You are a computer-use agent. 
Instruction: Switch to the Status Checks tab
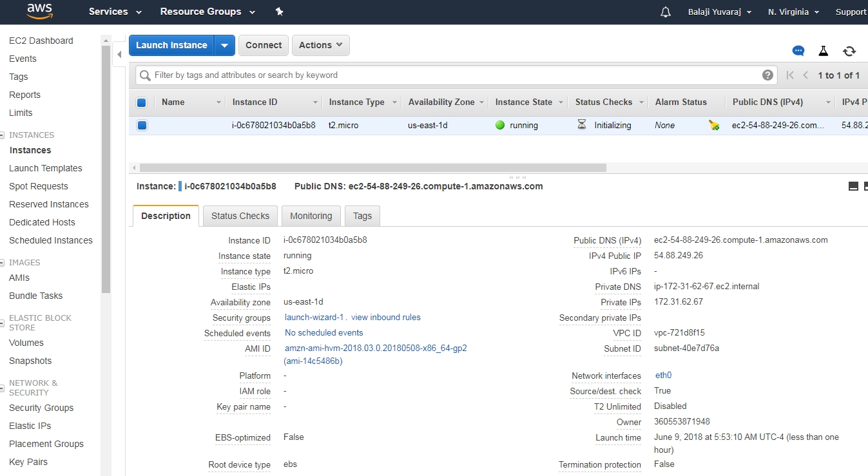tap(240, 216)
